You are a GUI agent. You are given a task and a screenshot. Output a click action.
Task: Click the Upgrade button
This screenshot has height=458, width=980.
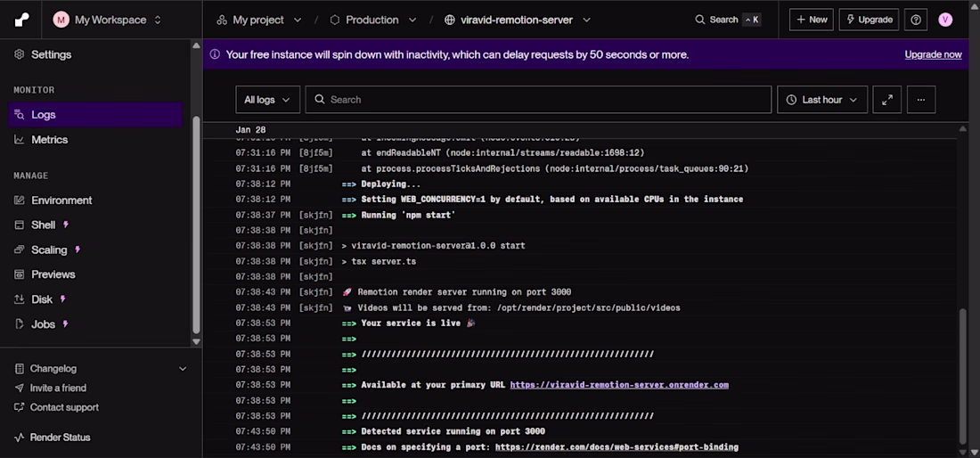[869, 20]
